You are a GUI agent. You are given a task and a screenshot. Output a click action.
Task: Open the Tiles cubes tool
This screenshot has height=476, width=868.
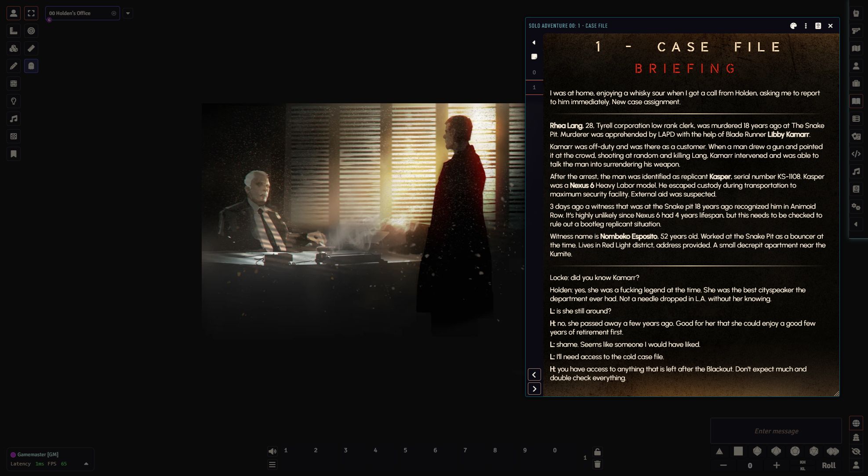click(x=14, y=48)
